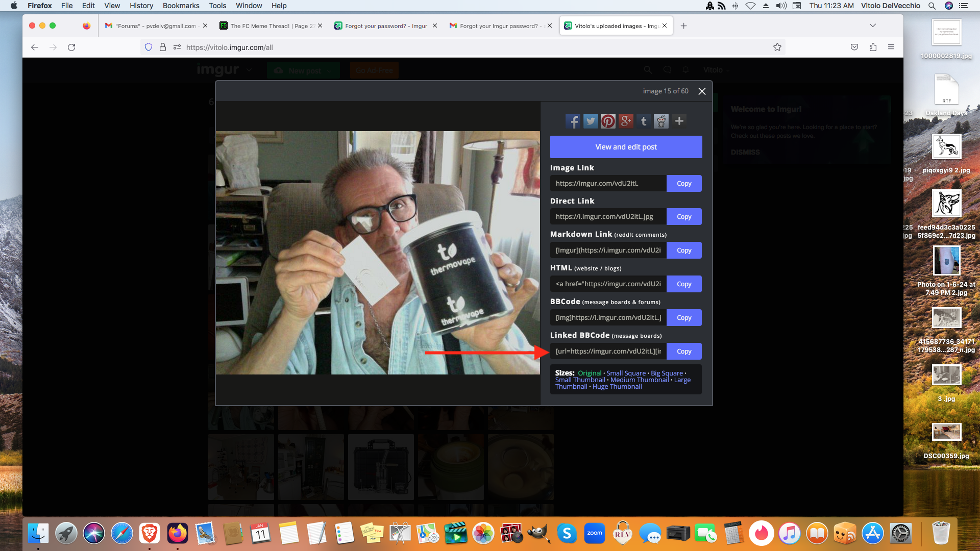Copy the Image Link
Viewport: 980px width, 551px height.
click(x=684, y=184)
